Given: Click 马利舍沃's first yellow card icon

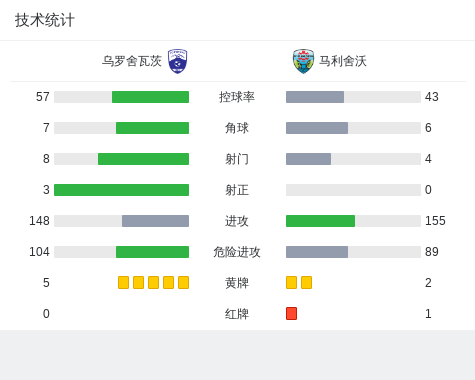Looking at the screenshot, I should click(x=291, y=283).
